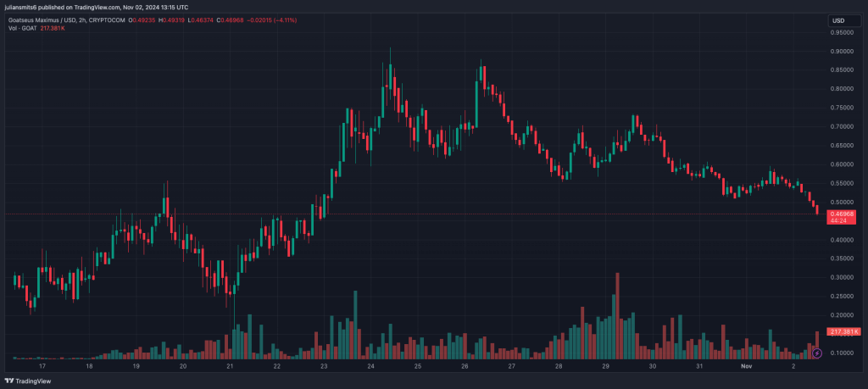Click the red 217.381K volume axis label
Image resolution: width=868 pixels, height=389 pixels.
tap(844, 331)
